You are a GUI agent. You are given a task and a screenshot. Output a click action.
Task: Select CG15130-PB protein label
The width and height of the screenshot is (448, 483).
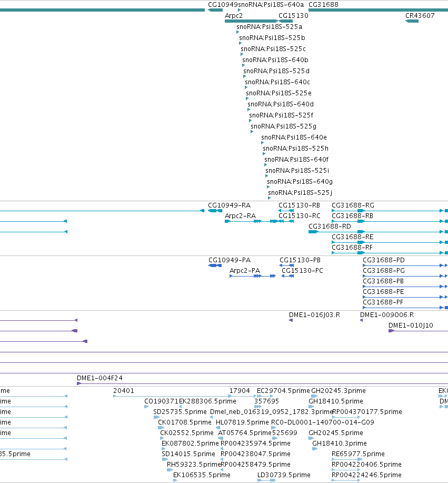pos(300,260)
